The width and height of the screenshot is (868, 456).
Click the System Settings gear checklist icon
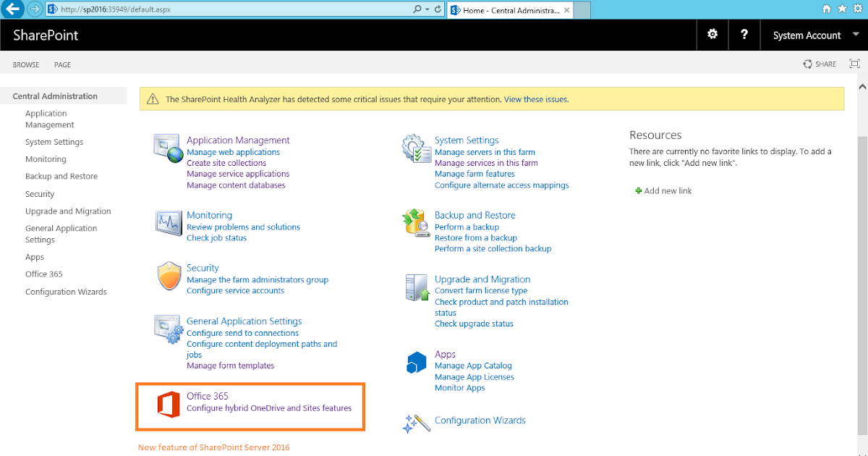[x=417, y=148]
